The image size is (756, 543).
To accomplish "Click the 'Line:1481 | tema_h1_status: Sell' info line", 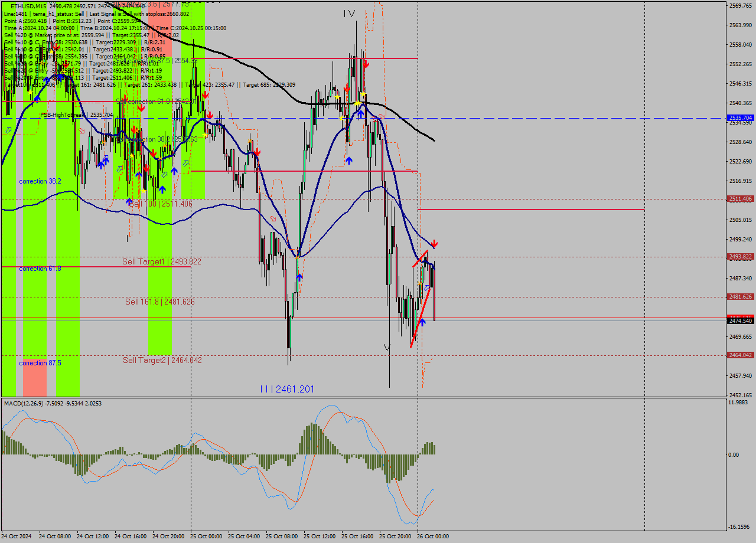I will (x=97, y=14).
